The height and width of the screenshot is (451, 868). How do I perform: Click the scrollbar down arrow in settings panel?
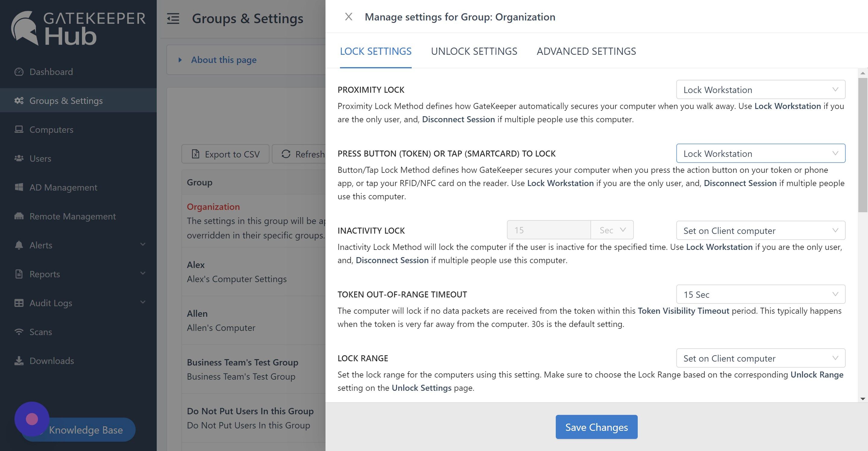863,399
